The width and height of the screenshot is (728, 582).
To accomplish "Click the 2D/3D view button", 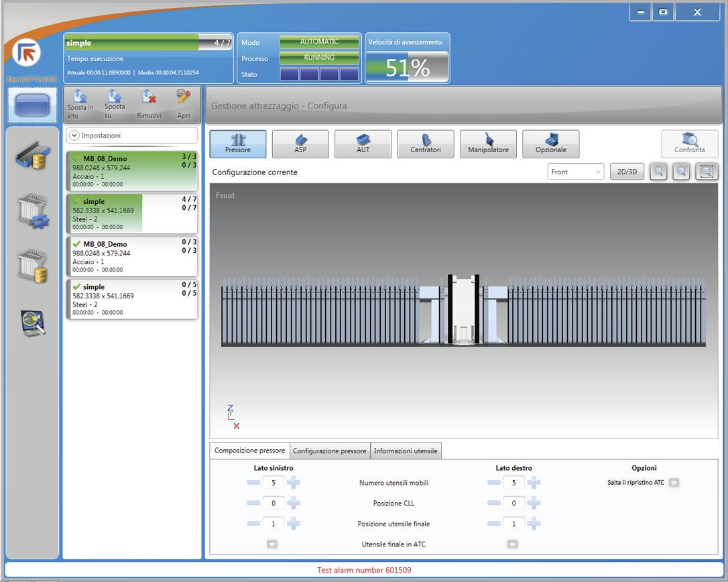I will (x=627, y=172).
